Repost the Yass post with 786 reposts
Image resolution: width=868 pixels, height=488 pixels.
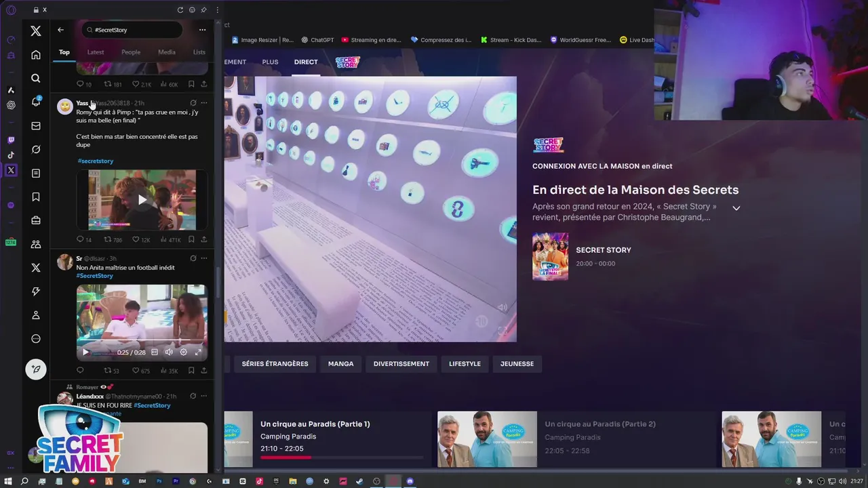pos(113,239)
